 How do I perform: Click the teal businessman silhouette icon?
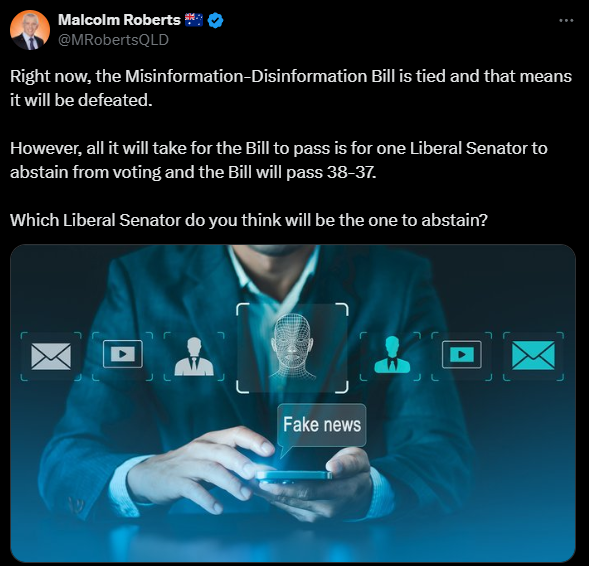(x=392, y=355)
